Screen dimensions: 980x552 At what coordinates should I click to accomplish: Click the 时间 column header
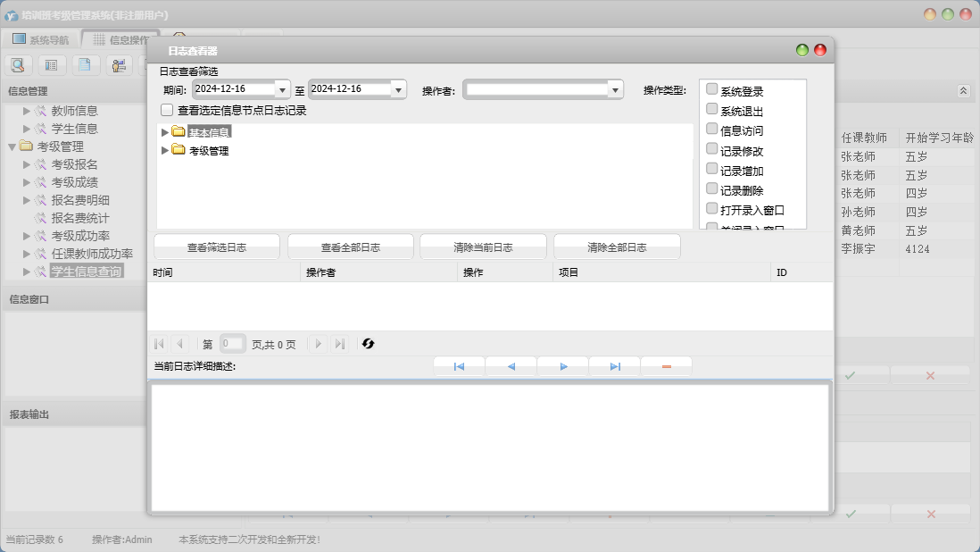[x=224, y=272]
